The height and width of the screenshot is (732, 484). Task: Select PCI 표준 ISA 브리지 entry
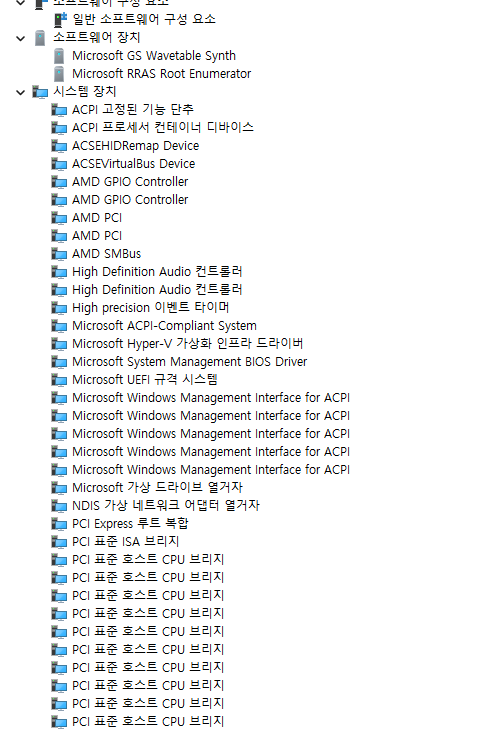(126, 542)
